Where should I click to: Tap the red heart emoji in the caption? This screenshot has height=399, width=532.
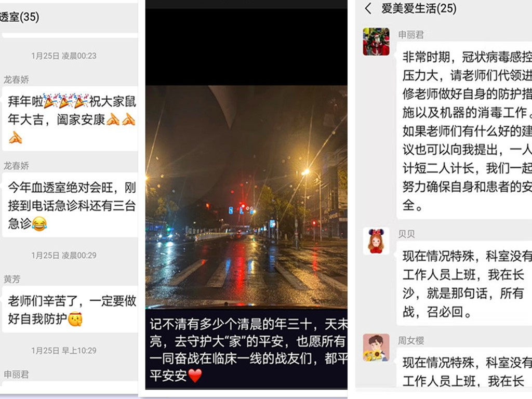click(x=195, y=376)
